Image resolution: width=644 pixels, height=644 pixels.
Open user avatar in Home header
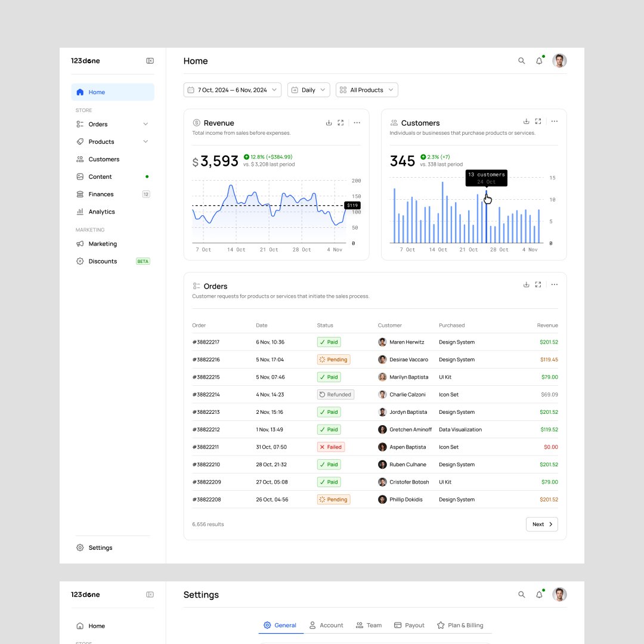[559, 61]
